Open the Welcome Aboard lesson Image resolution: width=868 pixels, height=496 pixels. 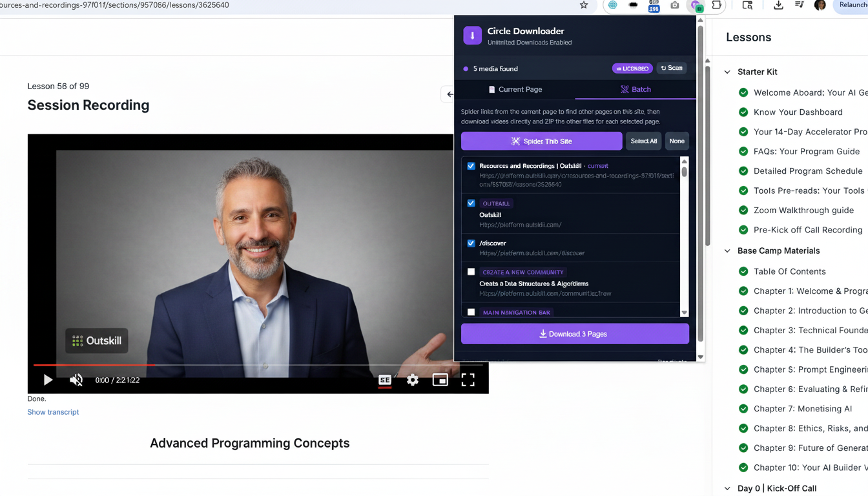click(x=811, y=92)
